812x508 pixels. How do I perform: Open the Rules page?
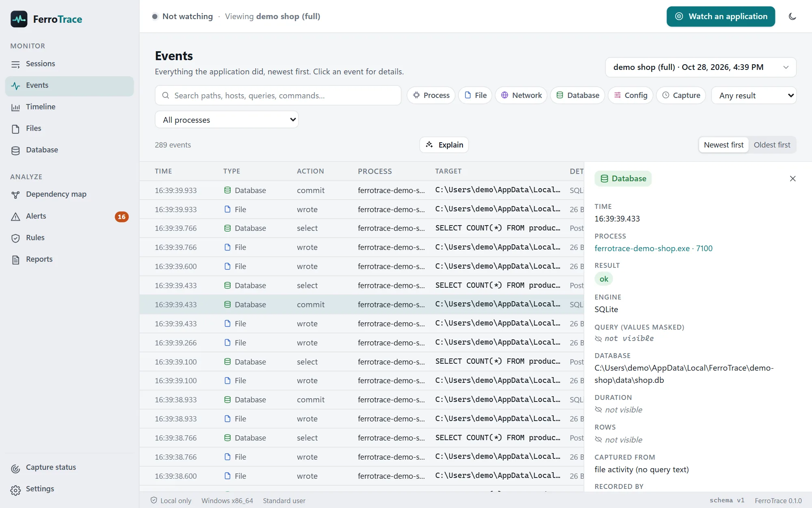pos(69,238)
